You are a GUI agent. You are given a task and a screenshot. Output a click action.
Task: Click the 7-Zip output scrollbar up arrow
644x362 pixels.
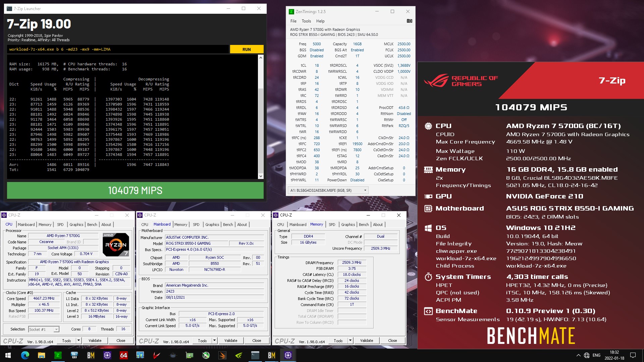pyautogui.click(x=261, y=58)
